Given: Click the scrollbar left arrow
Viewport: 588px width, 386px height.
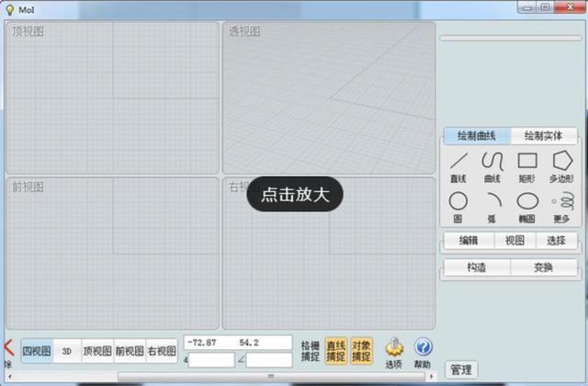Looking at the screenshot, I should coord(10,376).
